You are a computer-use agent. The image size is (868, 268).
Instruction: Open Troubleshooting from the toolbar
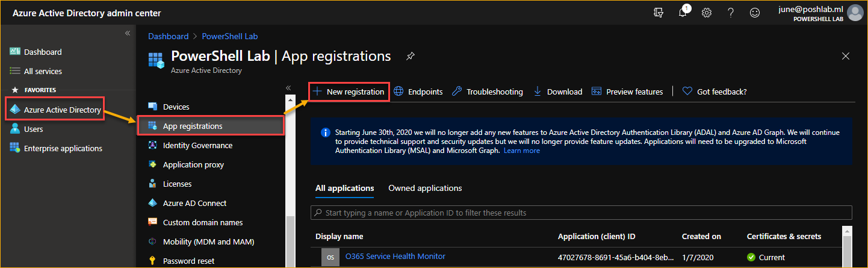click(x=487, y=92)
